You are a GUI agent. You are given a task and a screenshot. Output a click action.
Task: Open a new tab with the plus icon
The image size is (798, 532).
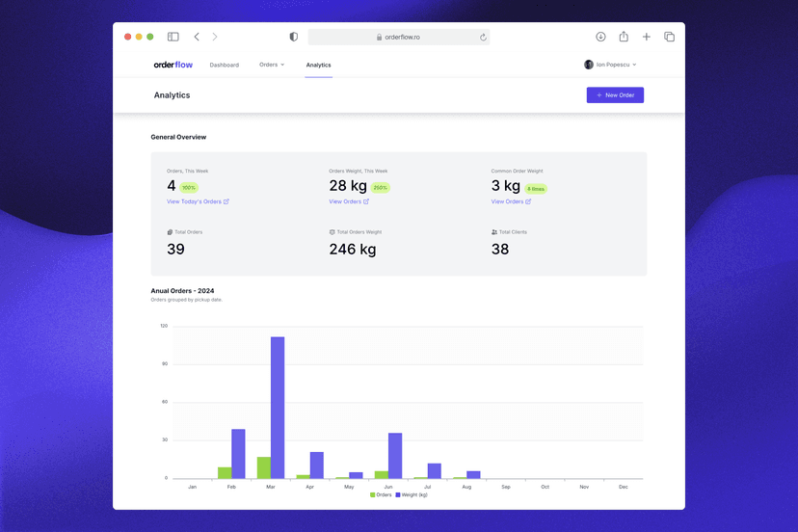(647, 37)
